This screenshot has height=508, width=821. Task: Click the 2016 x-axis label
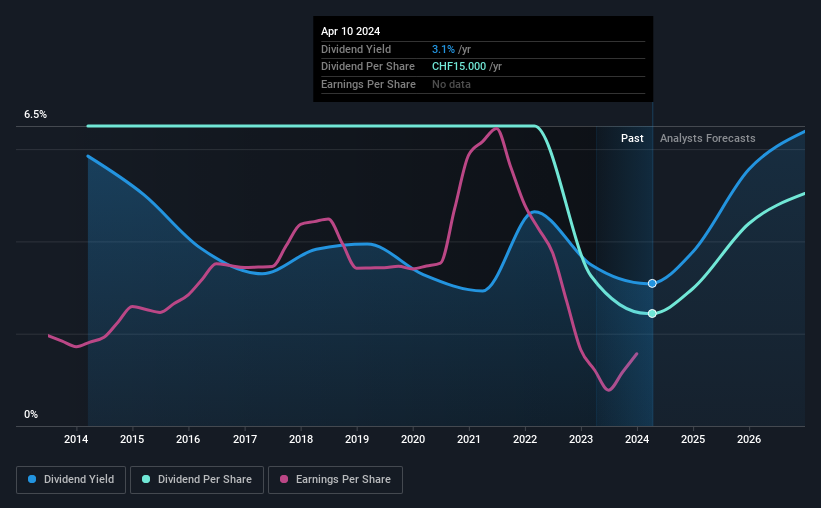188,439
